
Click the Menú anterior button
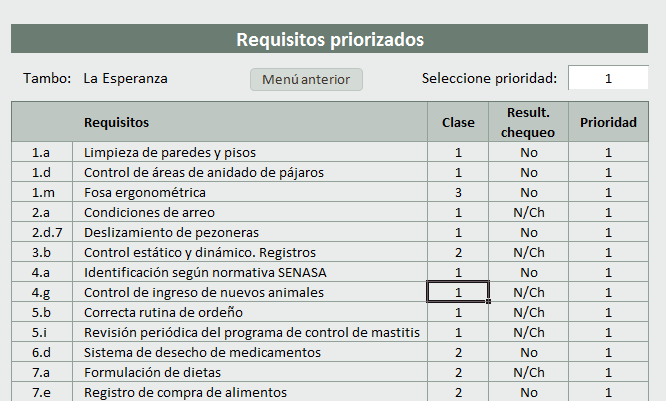306,79
